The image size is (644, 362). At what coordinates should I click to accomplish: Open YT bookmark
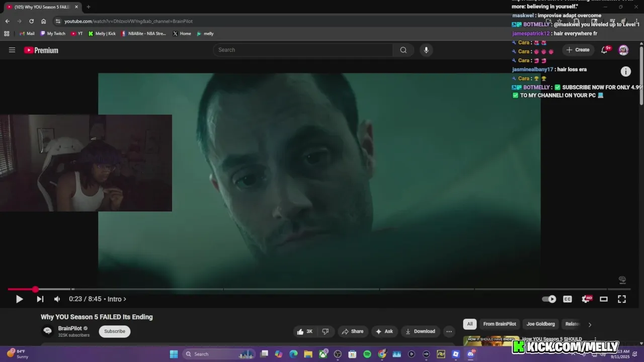77,34
